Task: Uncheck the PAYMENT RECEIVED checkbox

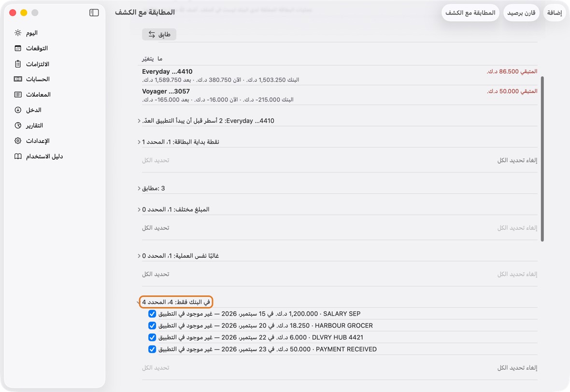Action: 152,349
